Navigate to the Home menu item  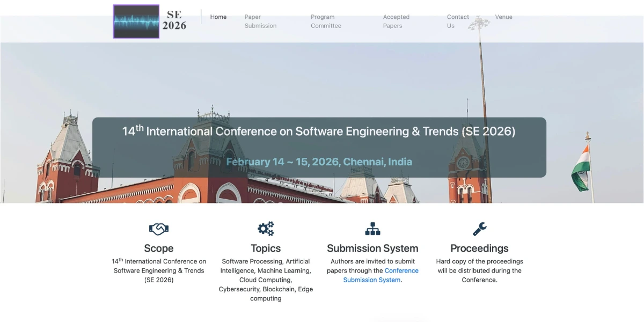pyautogui.click(x=218, y=17)
